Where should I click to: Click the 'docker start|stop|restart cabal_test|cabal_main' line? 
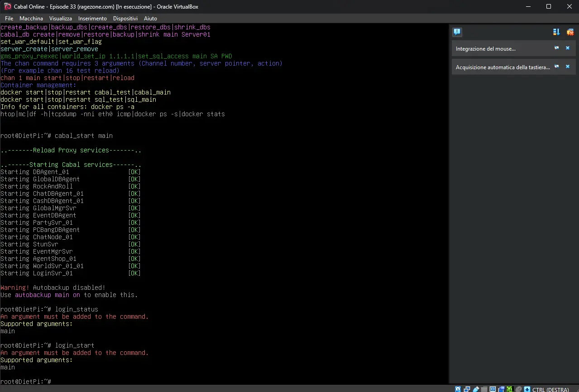[x=86, y=92]
